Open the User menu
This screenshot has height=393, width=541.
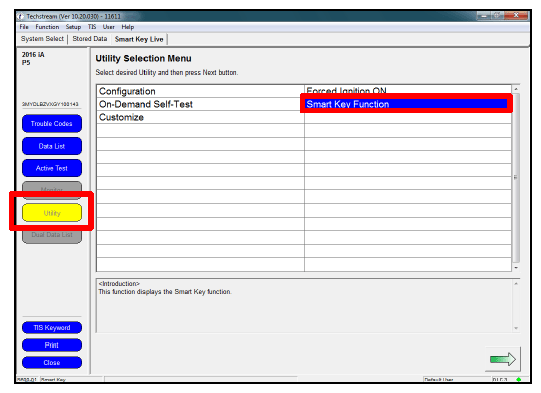(108, 27)
